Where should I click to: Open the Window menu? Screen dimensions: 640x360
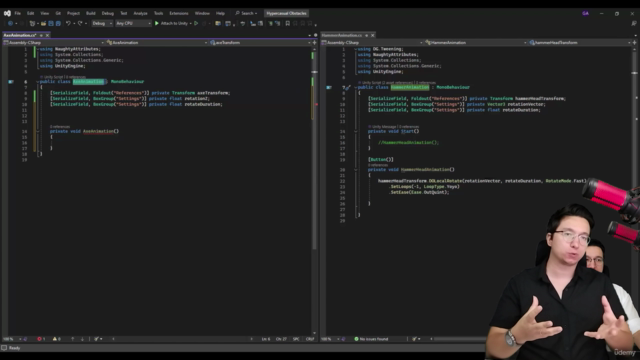tap(202, 13)
